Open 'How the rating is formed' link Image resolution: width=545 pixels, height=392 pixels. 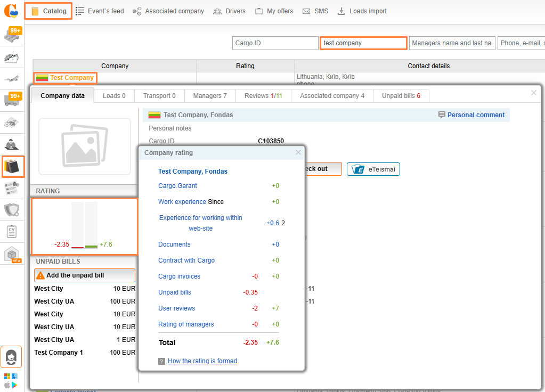pyautogui.click(x=202, y=361)
